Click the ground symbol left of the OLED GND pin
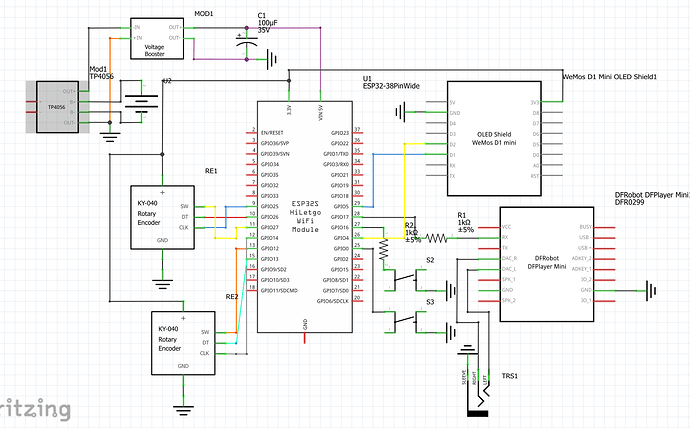 [400, 112]
